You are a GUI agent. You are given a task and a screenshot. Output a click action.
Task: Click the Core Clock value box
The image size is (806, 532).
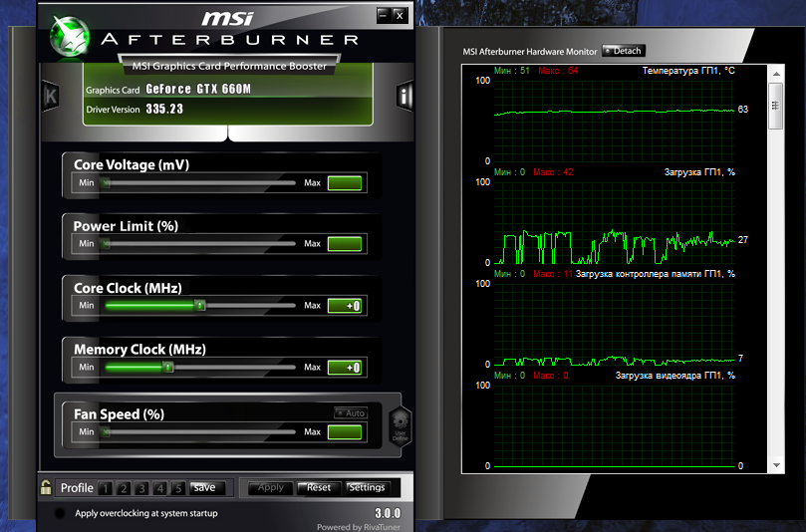click(x=345, y=306)
